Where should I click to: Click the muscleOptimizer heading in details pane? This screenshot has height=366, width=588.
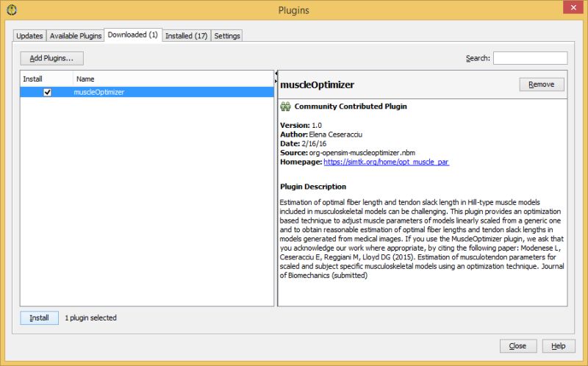318,85
